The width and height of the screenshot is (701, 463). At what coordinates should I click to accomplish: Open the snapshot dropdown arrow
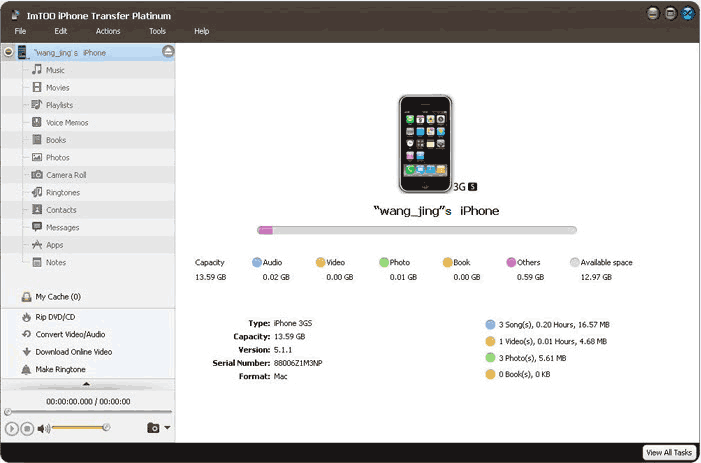point(167,428)
